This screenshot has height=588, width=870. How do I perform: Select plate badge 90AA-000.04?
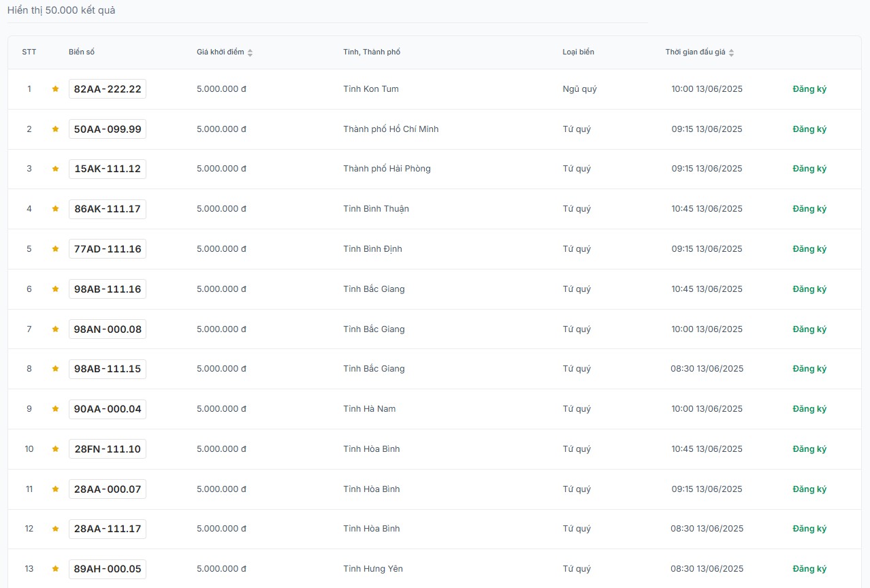pos(108,409)
